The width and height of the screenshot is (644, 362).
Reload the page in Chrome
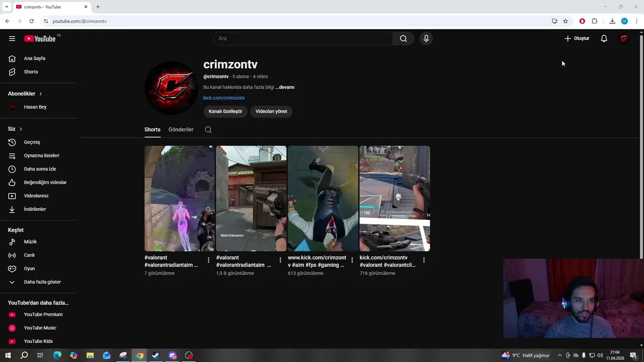31,21
